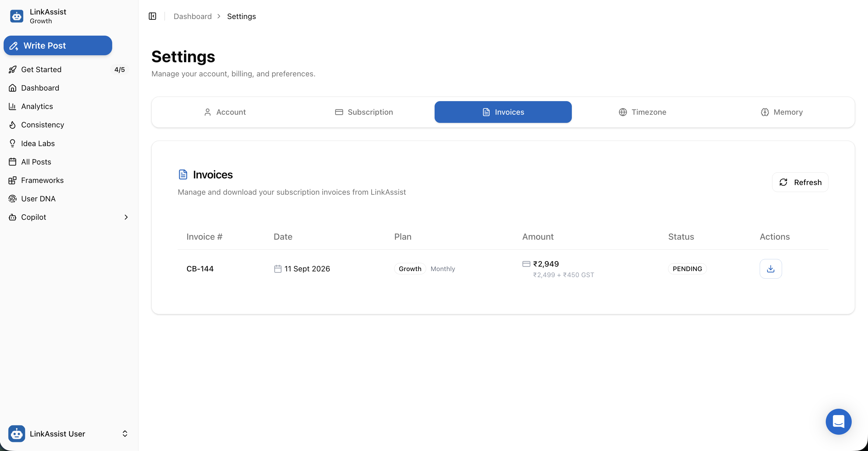Select the Invoices tab
This screenshot has width=868, height=451.
pyautogui.click(x=503, y=112)
